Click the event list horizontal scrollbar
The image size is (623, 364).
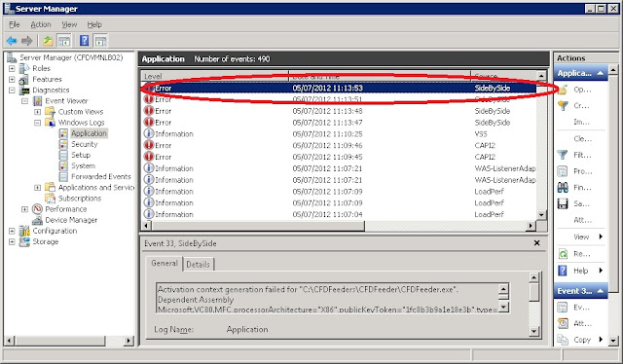[x=257, y=226]
